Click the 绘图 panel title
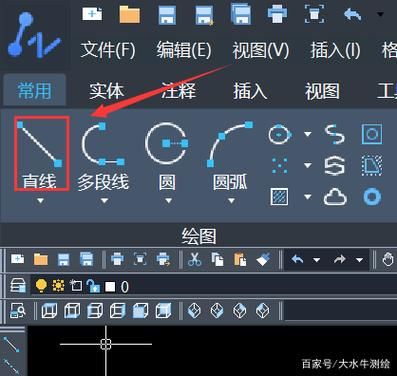 point(199,236)
